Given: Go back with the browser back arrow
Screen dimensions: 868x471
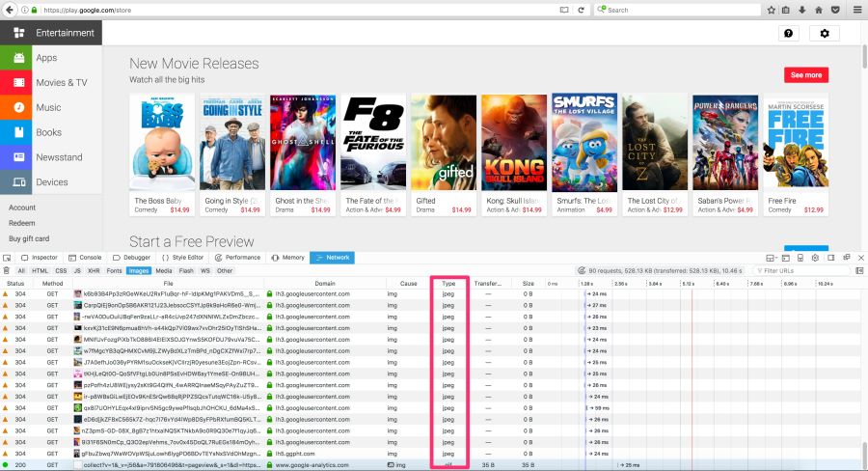Looking at the screenshot, I should point(10,10).
